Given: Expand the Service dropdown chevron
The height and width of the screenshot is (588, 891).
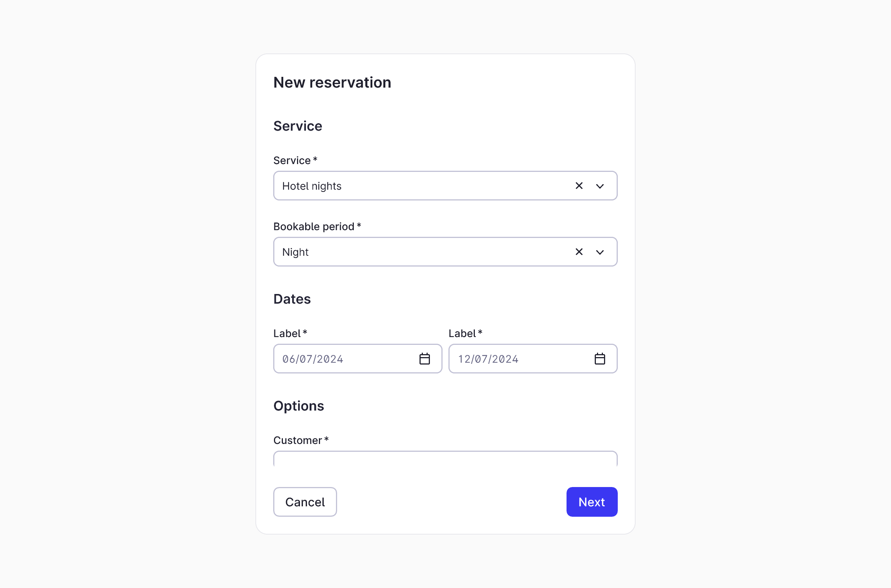Looking at the screenshot, I should coord(600,186).
